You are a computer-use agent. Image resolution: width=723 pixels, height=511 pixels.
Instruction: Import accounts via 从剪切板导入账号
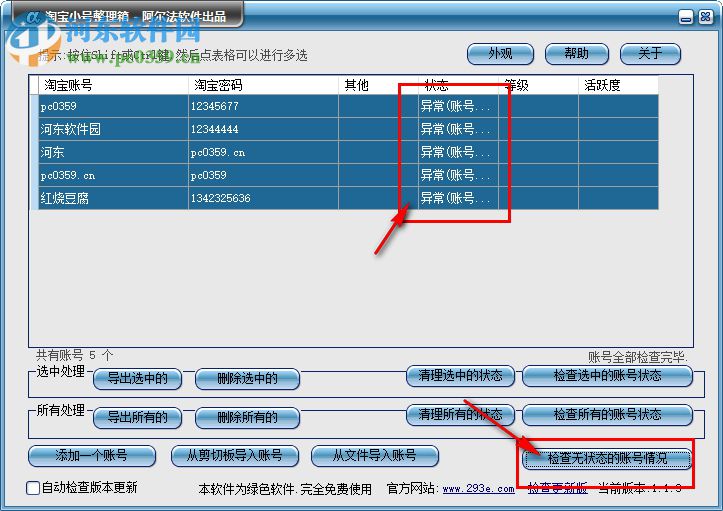[235, 456]
